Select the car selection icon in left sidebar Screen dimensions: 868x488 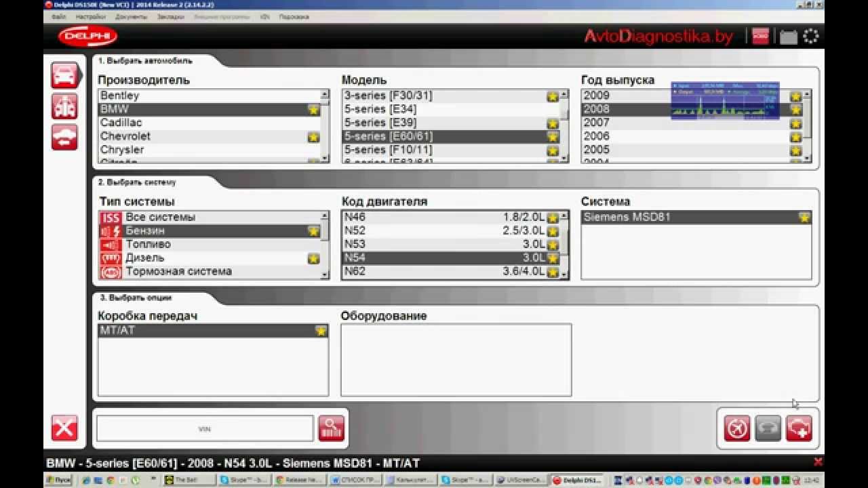[x=65, y=75]
